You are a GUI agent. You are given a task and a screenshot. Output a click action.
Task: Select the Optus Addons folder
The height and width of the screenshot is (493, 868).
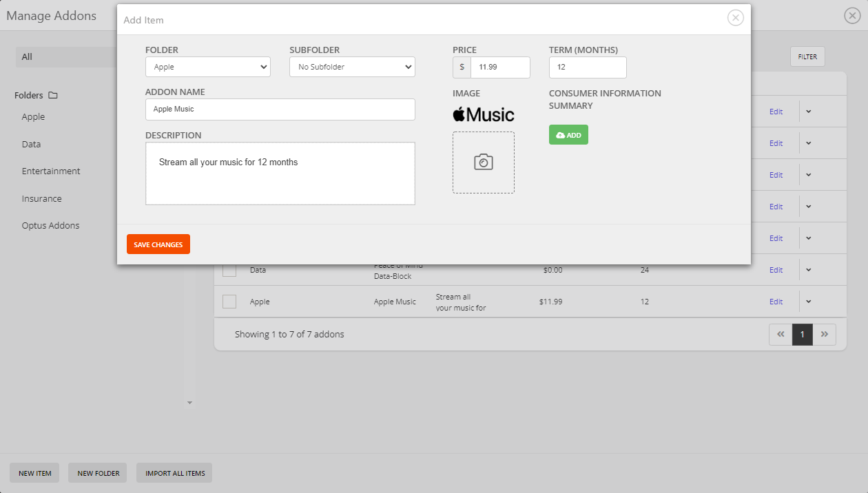50,226
